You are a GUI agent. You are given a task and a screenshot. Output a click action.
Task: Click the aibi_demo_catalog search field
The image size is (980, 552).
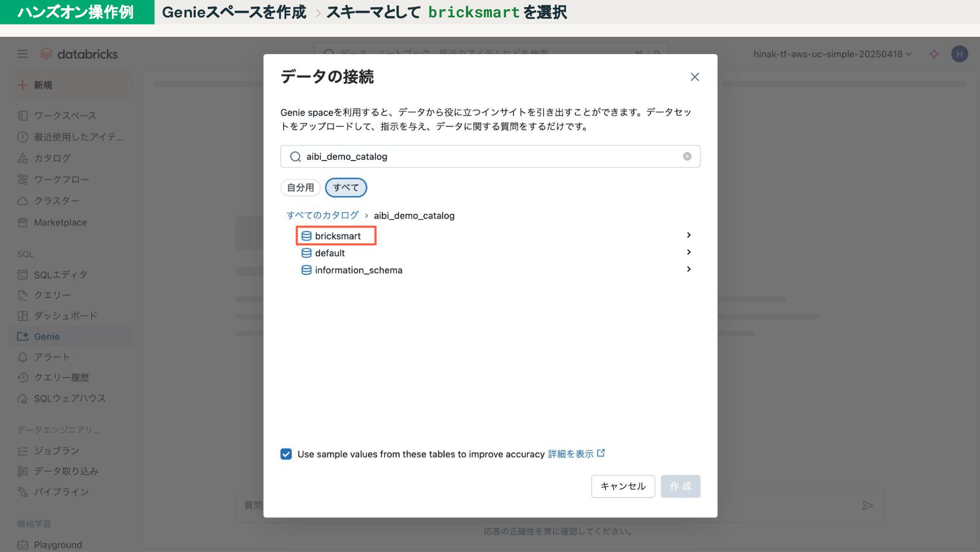pyautogui.click(x=490, y=156)
